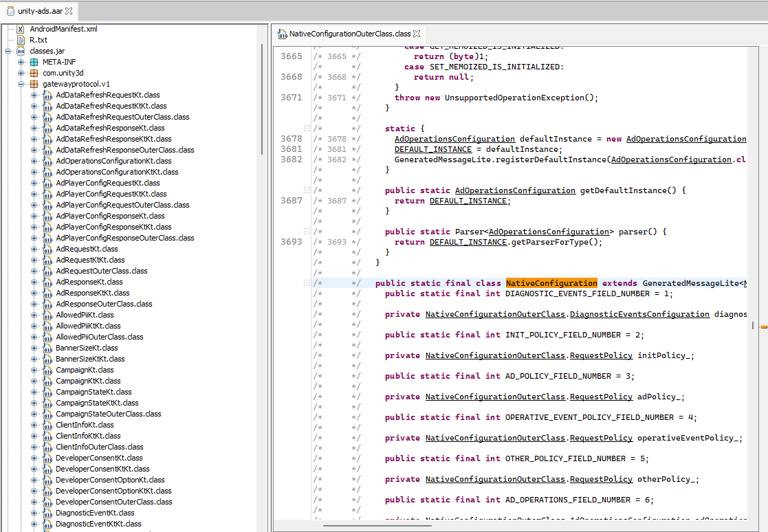The height and width of the screenshot is (532, 768).
Task: Select DeveloperConsentKt.class in the tree
Action: (99, 458)
